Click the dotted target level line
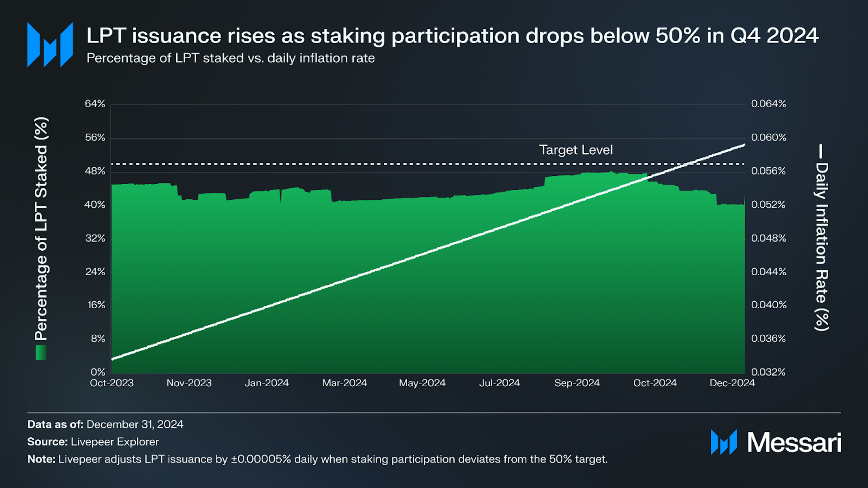Viewport: 868px width, 488px height. click(x=428, y=164)
